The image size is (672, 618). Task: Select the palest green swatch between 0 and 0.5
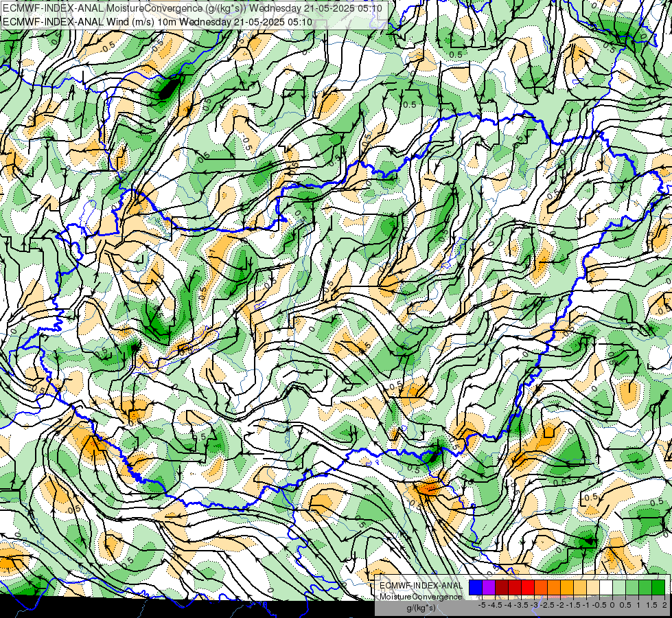(619, 588)
